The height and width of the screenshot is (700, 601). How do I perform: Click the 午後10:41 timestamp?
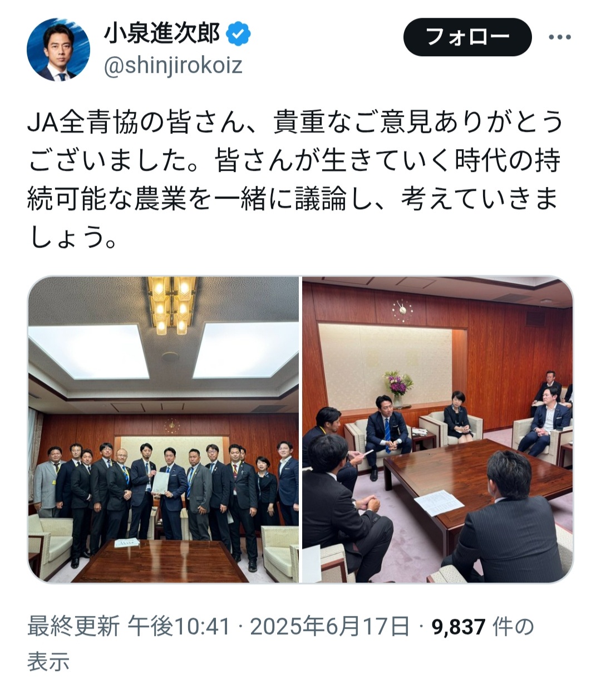point(179,627)
